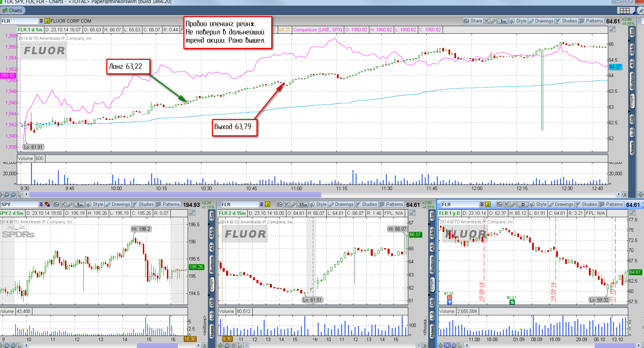Toggle L2 side panel on main chart
Viewport: 644px width, 348px height.
click(632, 132)
